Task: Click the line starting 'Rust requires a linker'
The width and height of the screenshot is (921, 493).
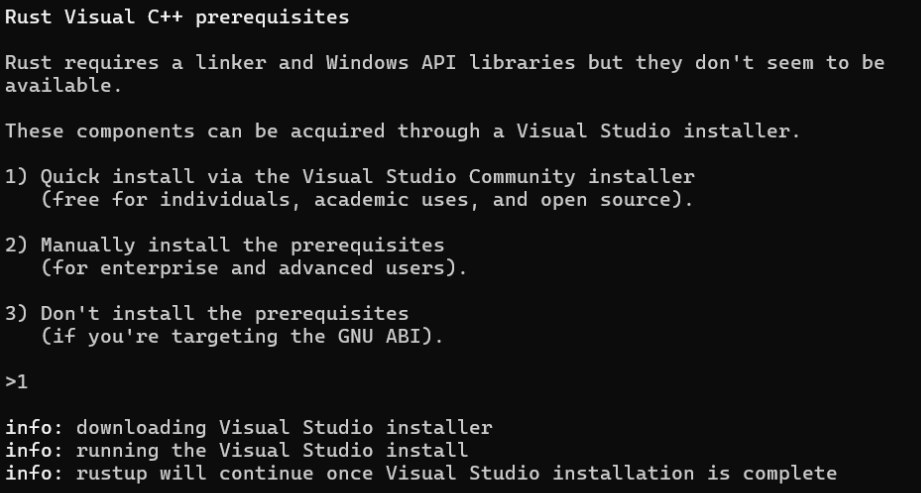Action: tap(444, 63)
